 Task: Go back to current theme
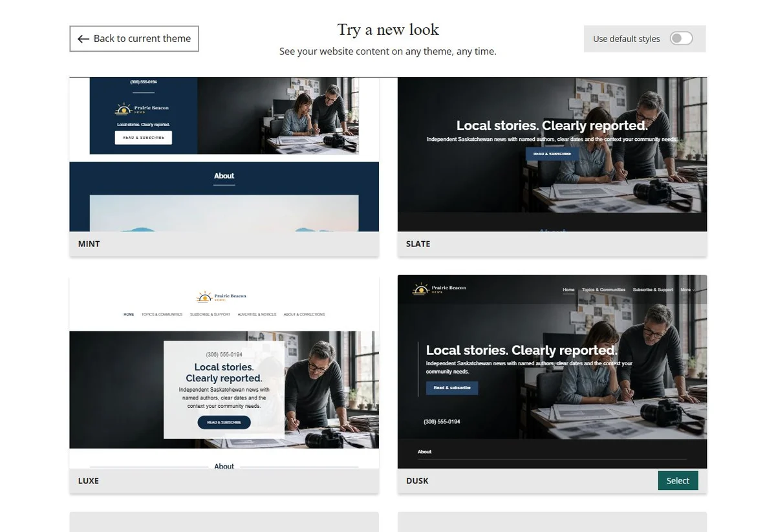134,39
